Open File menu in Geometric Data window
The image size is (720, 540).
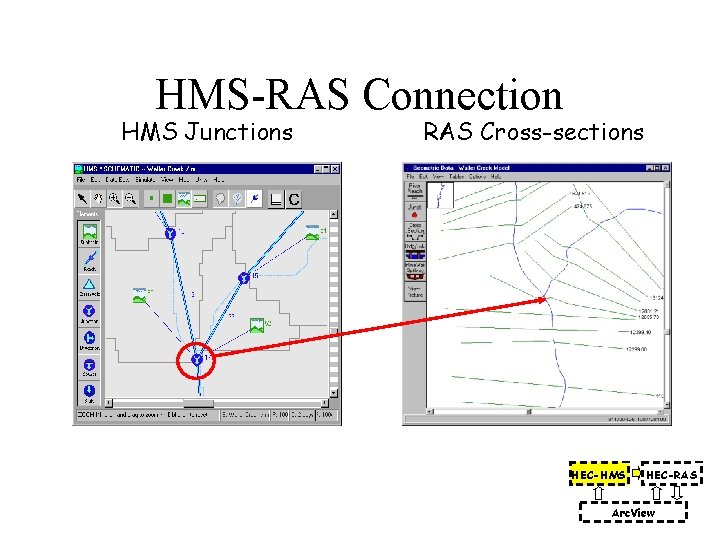point(411,176)
